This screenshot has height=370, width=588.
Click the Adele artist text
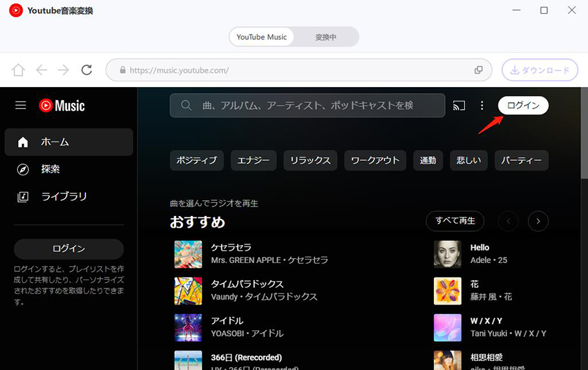pyautogui.click(x=480, y=260)
